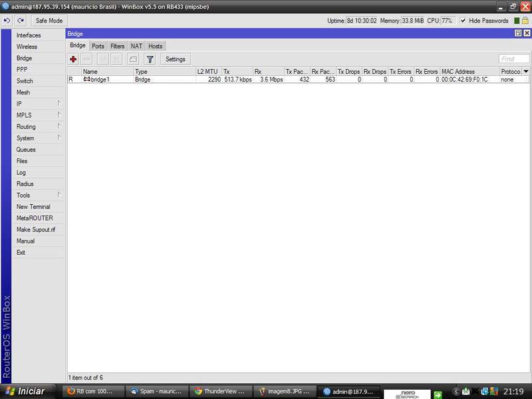Click the comment toolbar icon
Viewport: 532px width, 399px height.
(x=133, y=59)
